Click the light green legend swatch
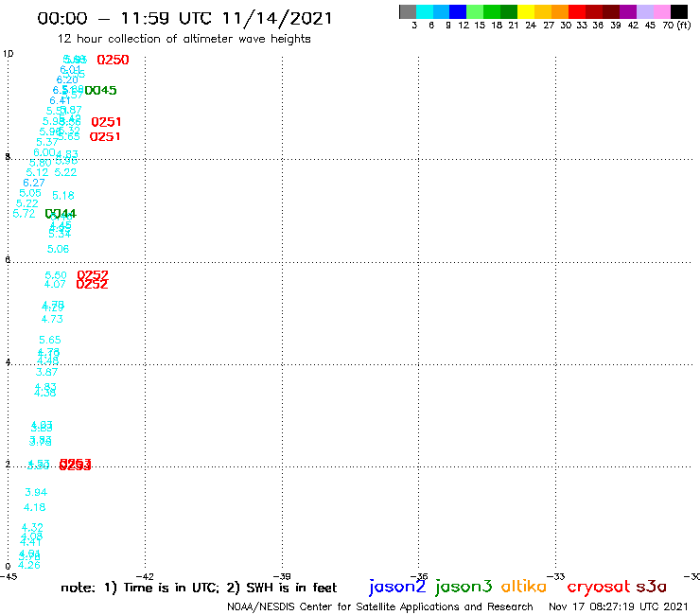The image size is (700, 615). coord(475,11)
